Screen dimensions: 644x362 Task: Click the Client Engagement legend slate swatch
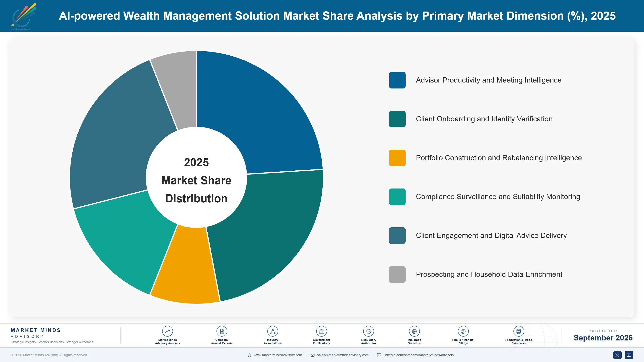397,235
